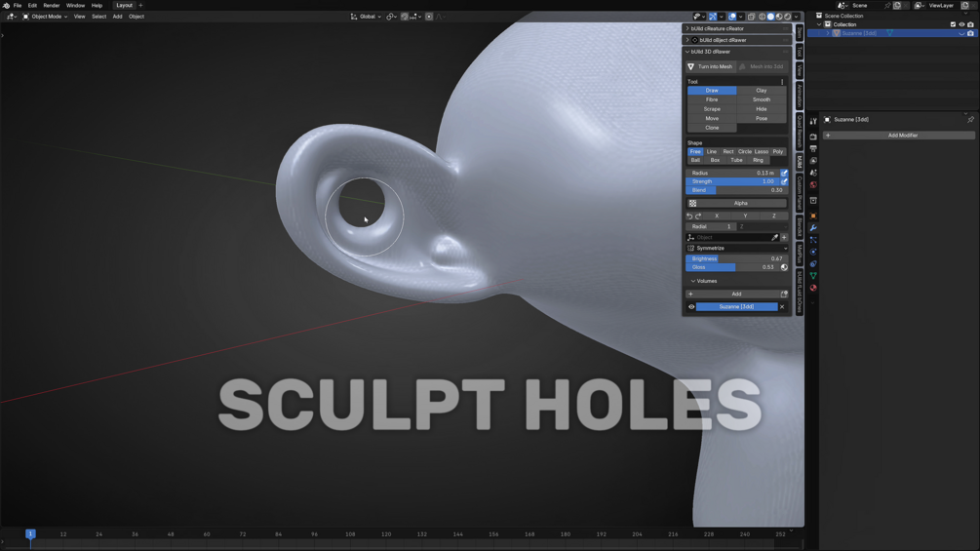Viewport: 980px width, 551px height.
Task: Open the Material properties tab icon
Action: click(813, 288)
